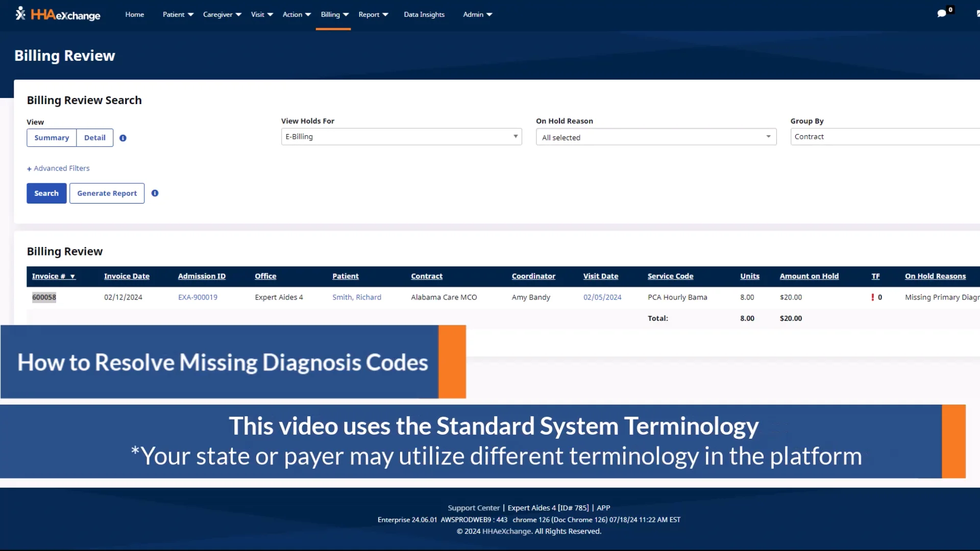Open patient Smith, Richard link

coord(356,297)
